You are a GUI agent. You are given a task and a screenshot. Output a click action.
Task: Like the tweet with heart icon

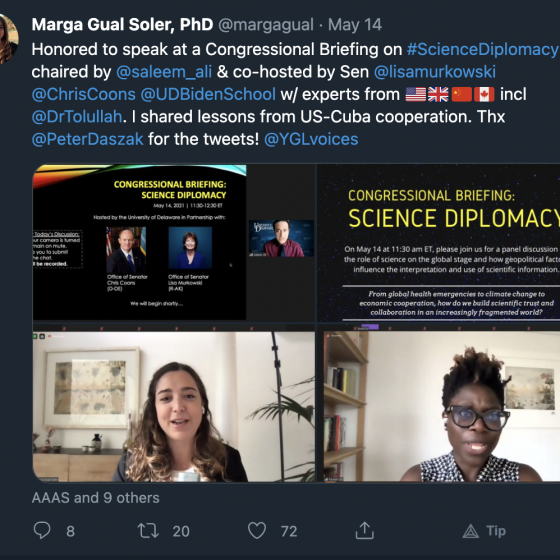[x=257, y=530]
